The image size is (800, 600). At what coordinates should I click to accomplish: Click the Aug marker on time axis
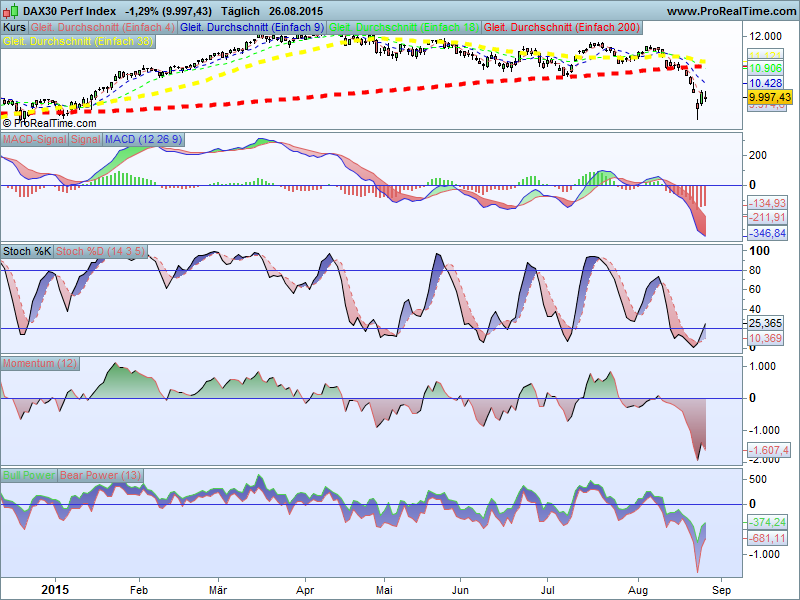coord(638,590)
